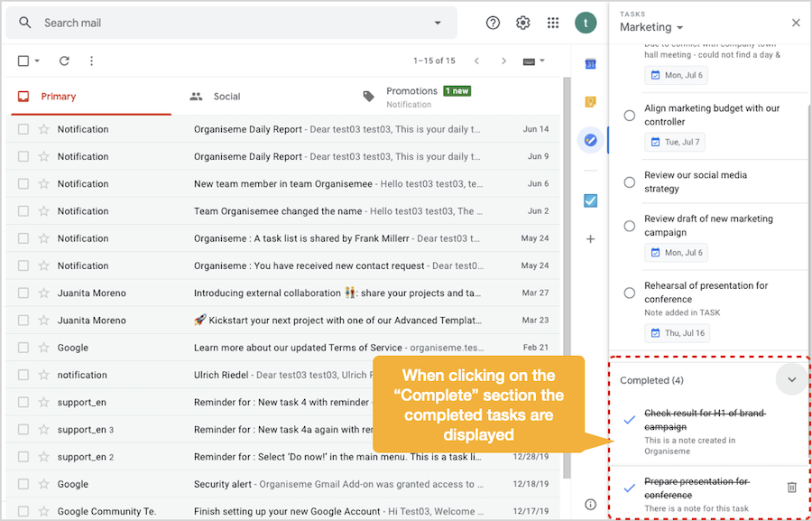Click the '1–15 of 15' message count
Image resolution: width=812 pixels, height=521 pixels.
point(434,61)
